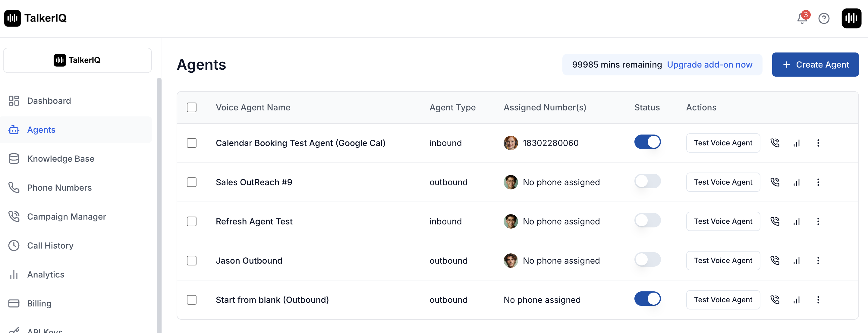The width and height of the screenshot is (868, 333).
Task: Check the Start from blank (Outbound) row
Action: tap(192, 300)
